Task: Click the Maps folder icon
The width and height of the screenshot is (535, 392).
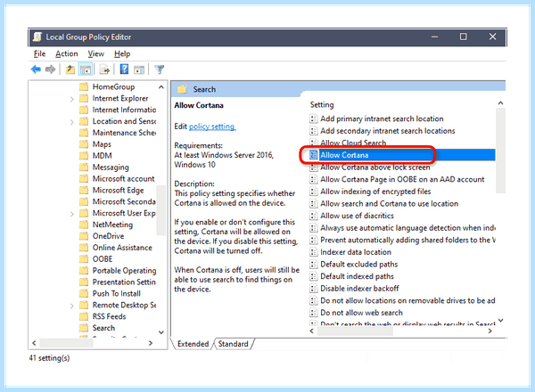Action: (x=84, y=143)
